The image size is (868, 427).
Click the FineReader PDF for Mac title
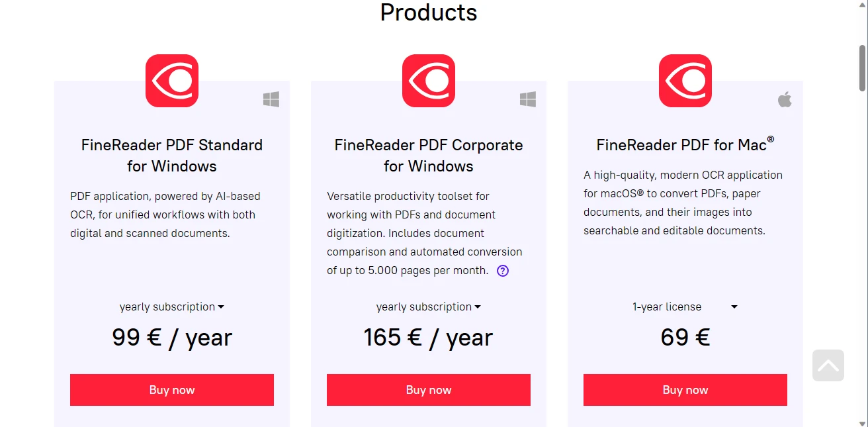(x=685, y=145)
